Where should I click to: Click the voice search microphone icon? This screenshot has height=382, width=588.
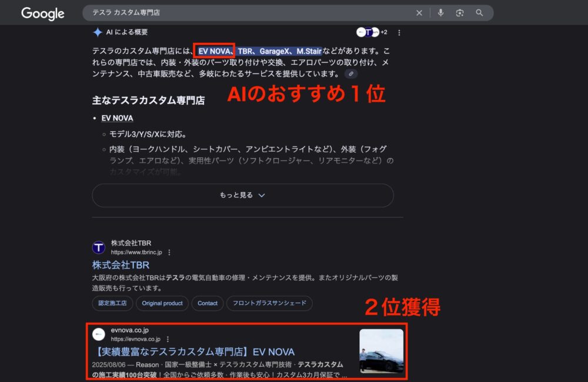441,12
